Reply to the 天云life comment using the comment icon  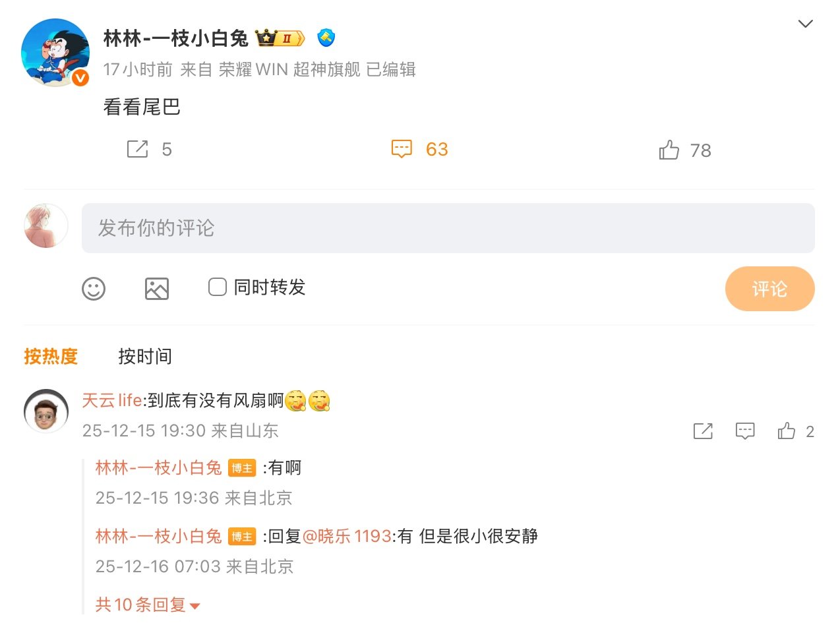tap(745, 431)
